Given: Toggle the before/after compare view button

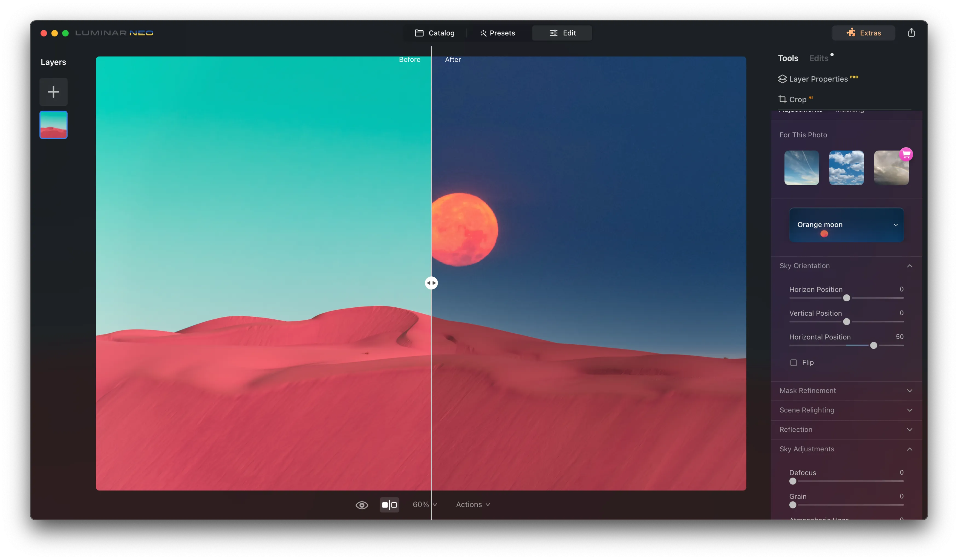Looking at the screenshot, I should [x=389, y=505].
